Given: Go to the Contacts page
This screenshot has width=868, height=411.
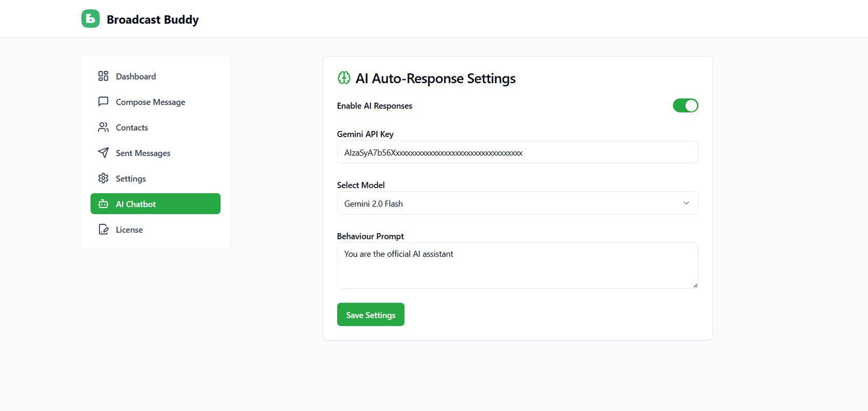Looking at the screenshot, I should [x=132, y=127].
